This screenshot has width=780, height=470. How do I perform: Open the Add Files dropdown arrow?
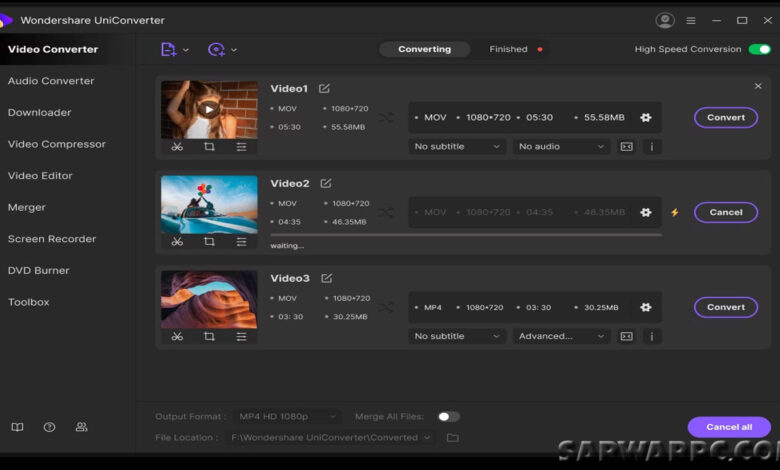pos(186,50)
